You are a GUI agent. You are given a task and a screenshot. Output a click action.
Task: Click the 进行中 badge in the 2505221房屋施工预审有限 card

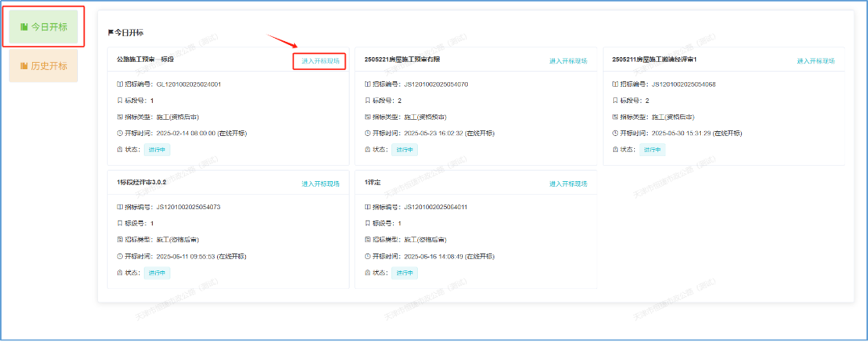[404, 150]
